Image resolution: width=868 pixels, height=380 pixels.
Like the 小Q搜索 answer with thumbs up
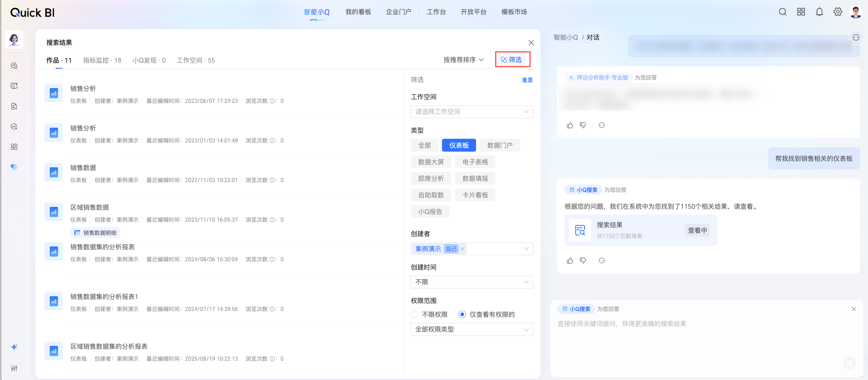pyautogui.click(x=570, y=260)
